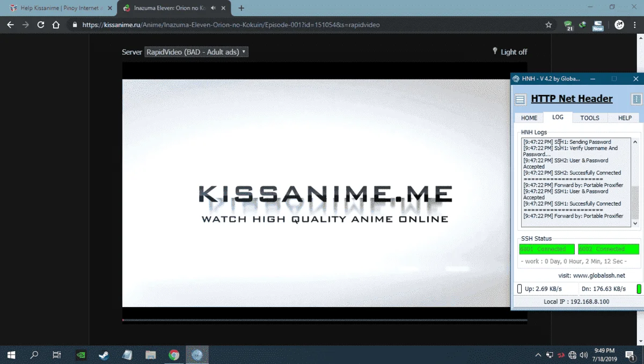Click the HNH log scroll-up arrow
The width and height of the screenshot is (644, 364).
tap(635, 142)
